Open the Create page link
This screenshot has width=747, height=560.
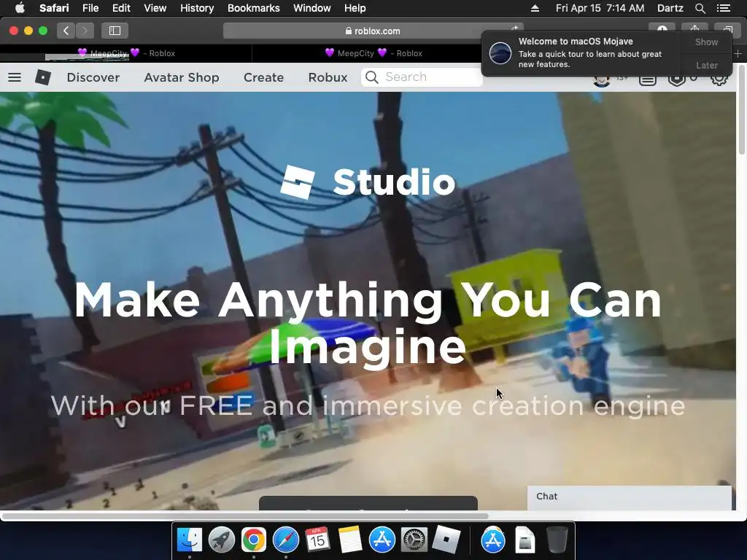pyautogui.click(x=263, y=77)
